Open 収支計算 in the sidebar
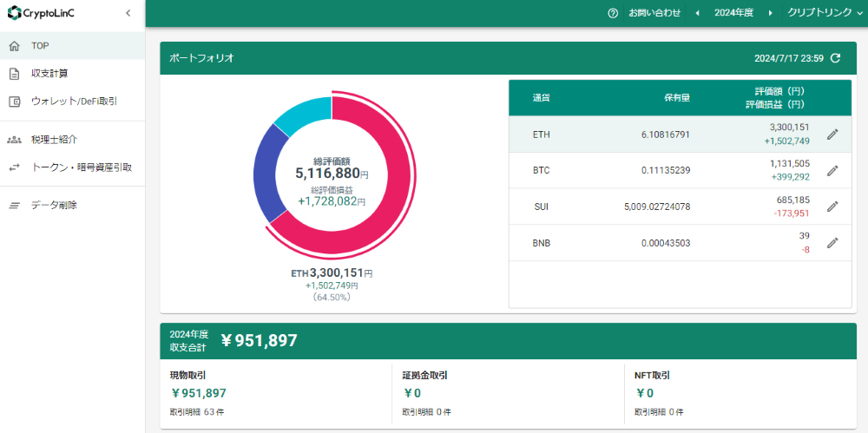Image resolution: width=868 pixels, height=433 pixels. pyautogui.click(x=49, y=73)
